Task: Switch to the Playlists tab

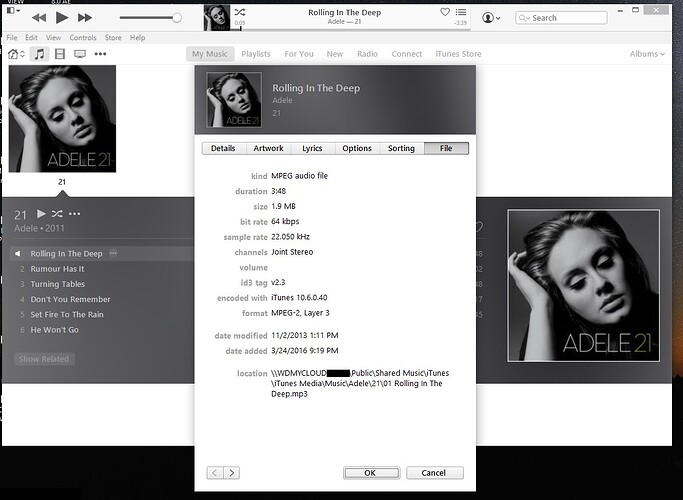Action: point(256,54)
